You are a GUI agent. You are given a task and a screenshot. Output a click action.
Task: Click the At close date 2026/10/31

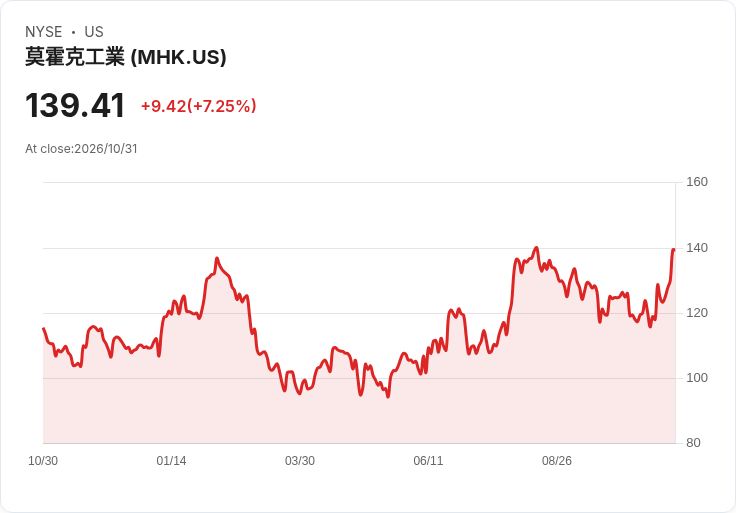(x=106, y=149)
